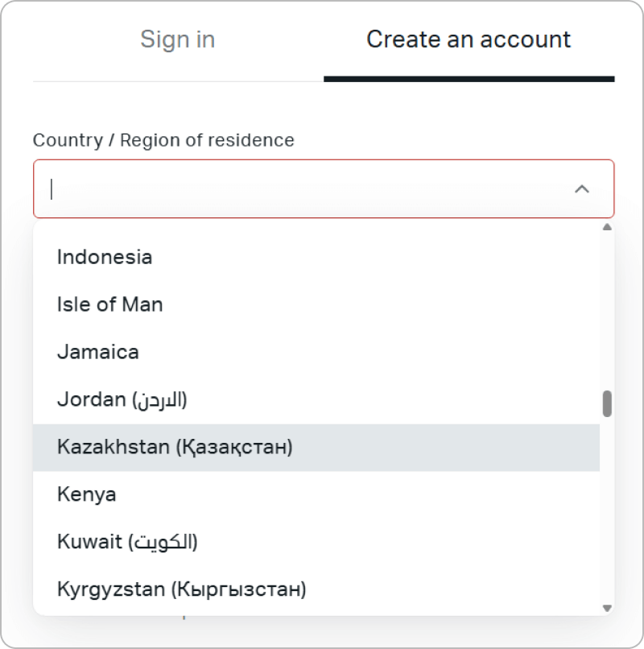Image resolution: width=644 pixels, height=649 pixels.
Task: Select Jordan (الأردن) as country
Action: 122,399
